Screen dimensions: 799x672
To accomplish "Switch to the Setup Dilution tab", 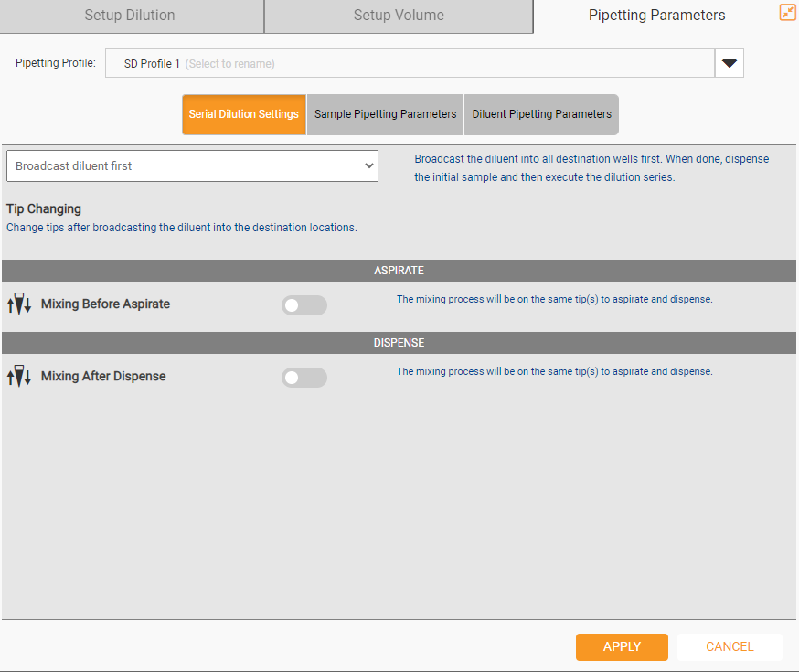I will [130, 16].
